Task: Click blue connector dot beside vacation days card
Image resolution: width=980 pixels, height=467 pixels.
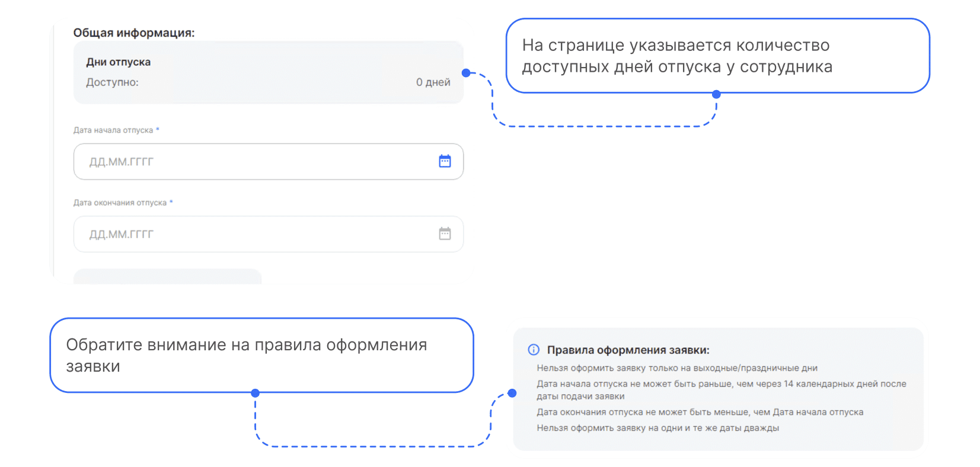Action: click(466, 73)
